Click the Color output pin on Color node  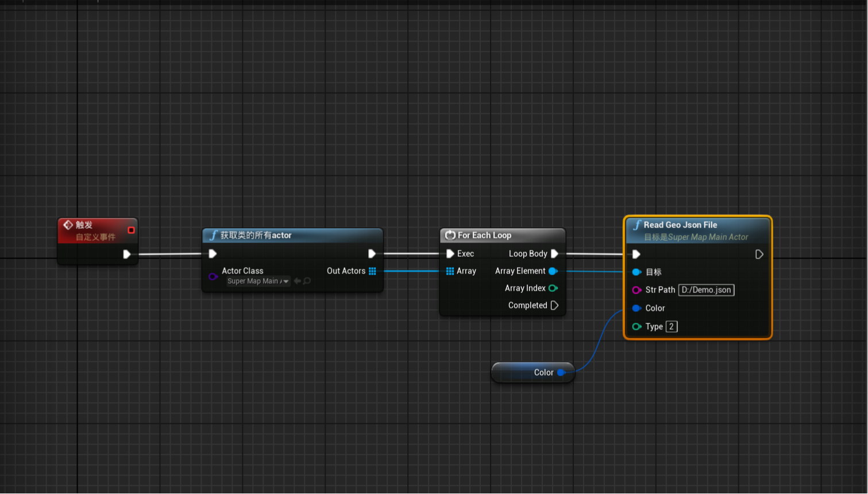561,372
